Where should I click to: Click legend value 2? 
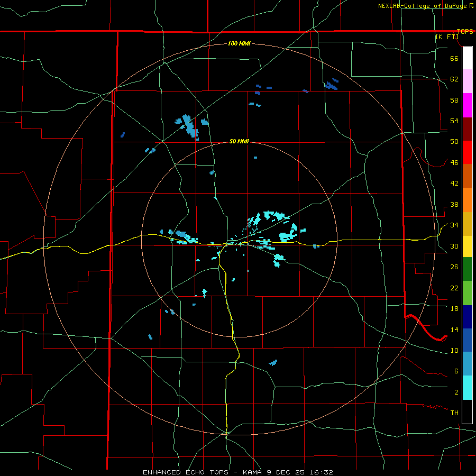(456, 392)
